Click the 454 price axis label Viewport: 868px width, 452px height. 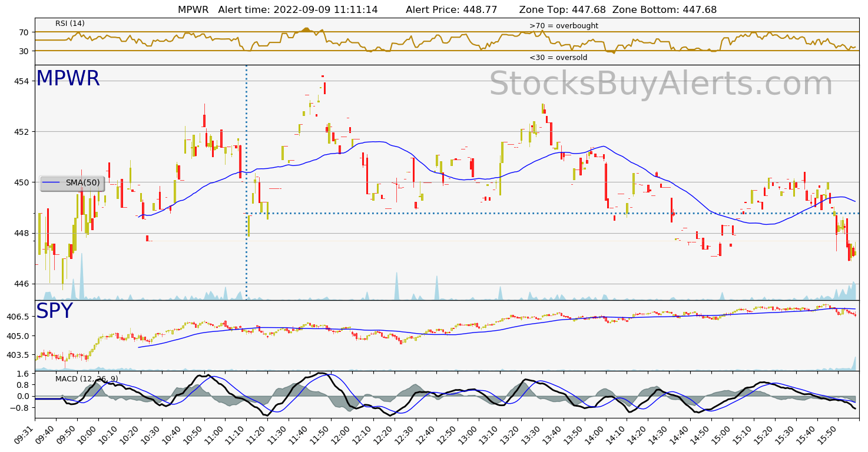click(x=22, y=81)
